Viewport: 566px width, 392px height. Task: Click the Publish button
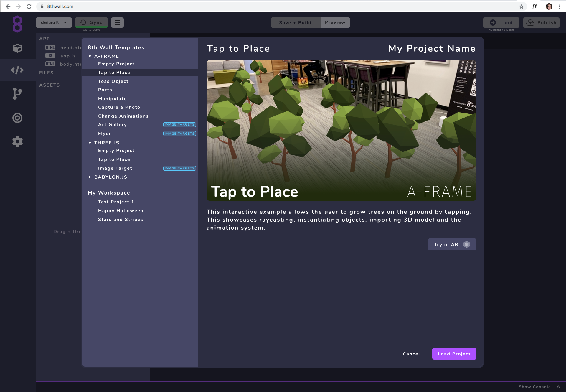point(541,22)
